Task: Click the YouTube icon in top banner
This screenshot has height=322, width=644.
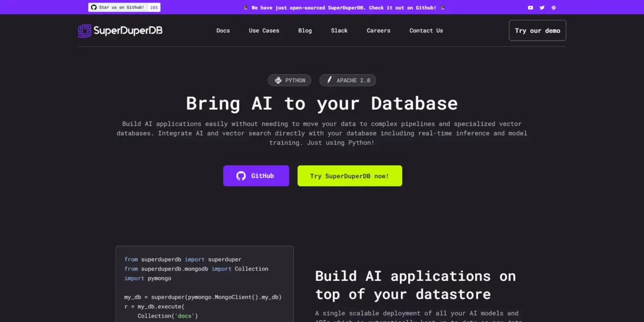Action: click(531, 7)
